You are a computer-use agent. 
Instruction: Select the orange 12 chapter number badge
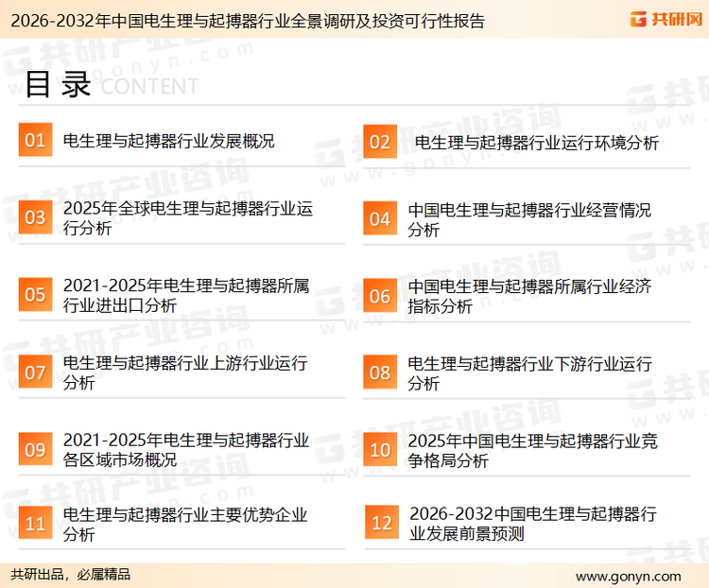(382, 523)
